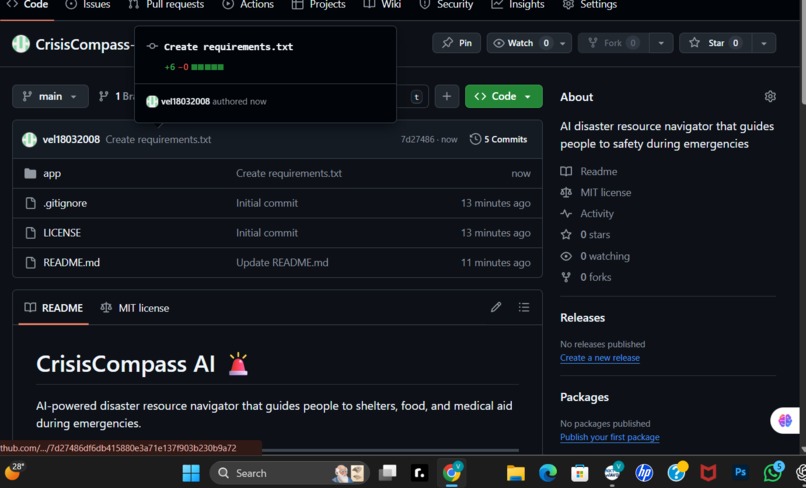This screenshot has height=488, width=806.
Task: Launch Microsoft Edge from taskbar
Action: (x=547, y=473)
